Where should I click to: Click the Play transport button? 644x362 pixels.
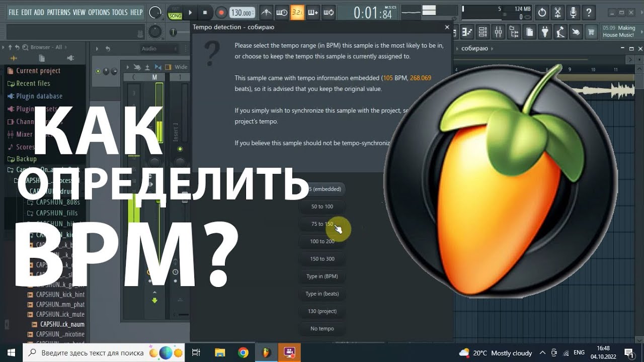tap(190, 13)
